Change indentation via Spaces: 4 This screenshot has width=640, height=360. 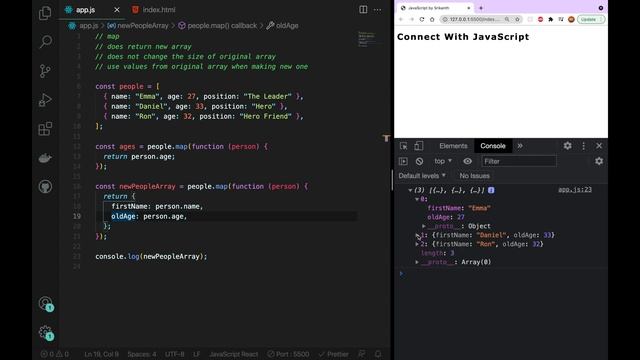point(142,354)
